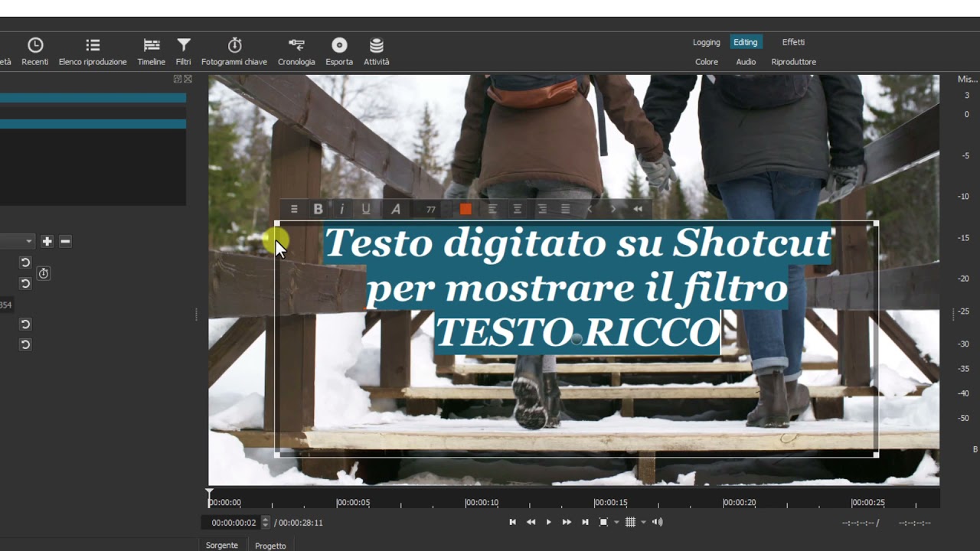The height and width of the screenshot is (551, 980).
Task: Switch to Effetti layout
Action: point(793,42)
